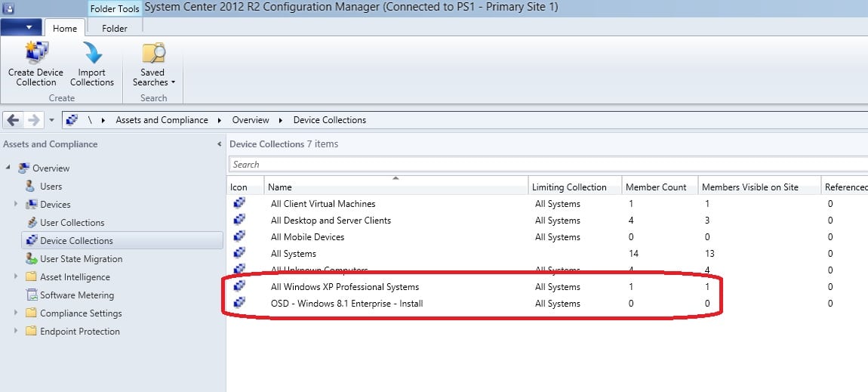This screenshot has height=392, width=868.
Task: Switch to the Home ribbon tab
Action: coord(65,28)
